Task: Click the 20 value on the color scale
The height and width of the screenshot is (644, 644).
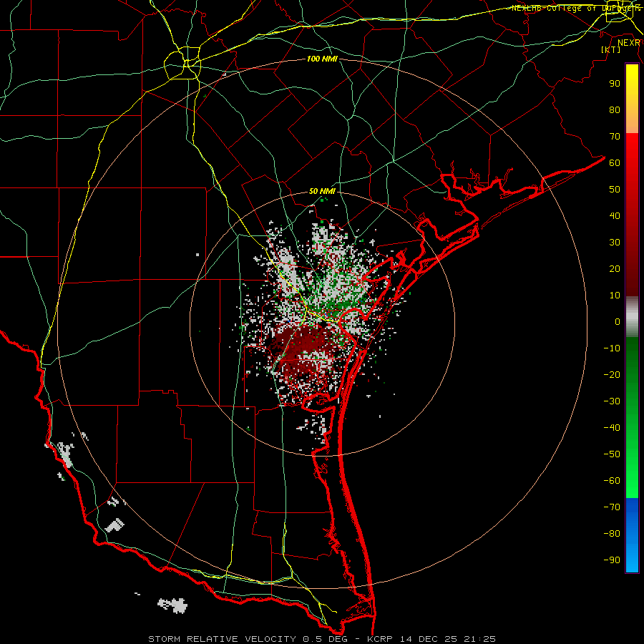Action: tap(615, 269)
